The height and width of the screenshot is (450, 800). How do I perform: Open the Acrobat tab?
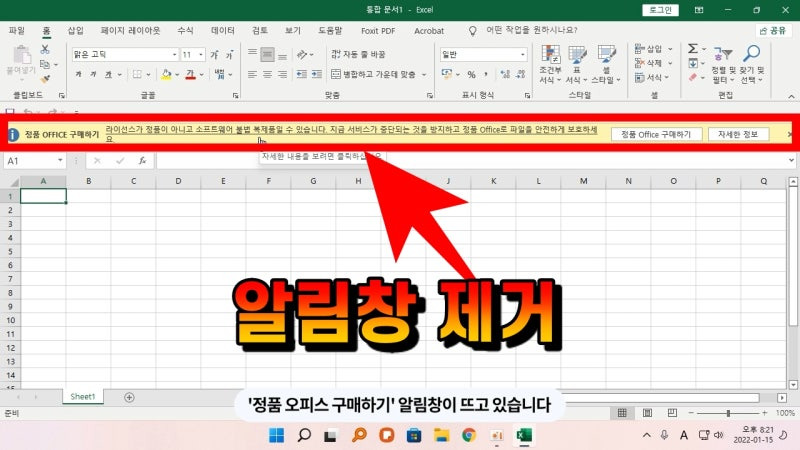(429, 31)
